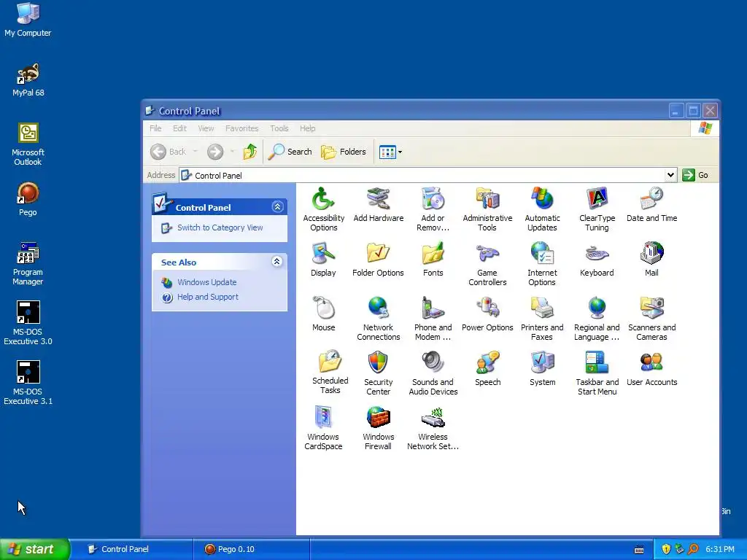This screenshot has width=747, height=560.
Task: Select Scanners and Cameras icon
Action: pos(651,308)
